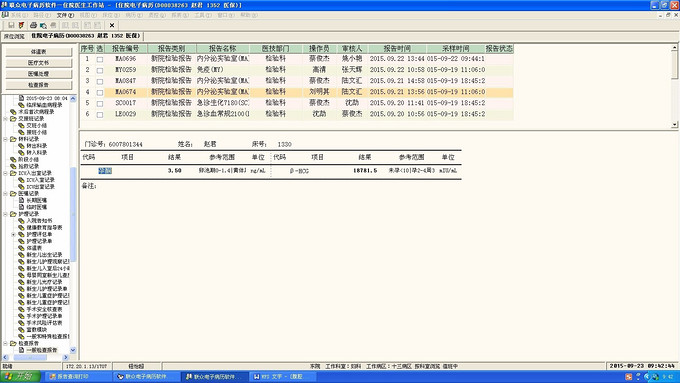The image size is (680, 383).
Task: Click the icon beside 体温表 in the tree
Action: 21,248
